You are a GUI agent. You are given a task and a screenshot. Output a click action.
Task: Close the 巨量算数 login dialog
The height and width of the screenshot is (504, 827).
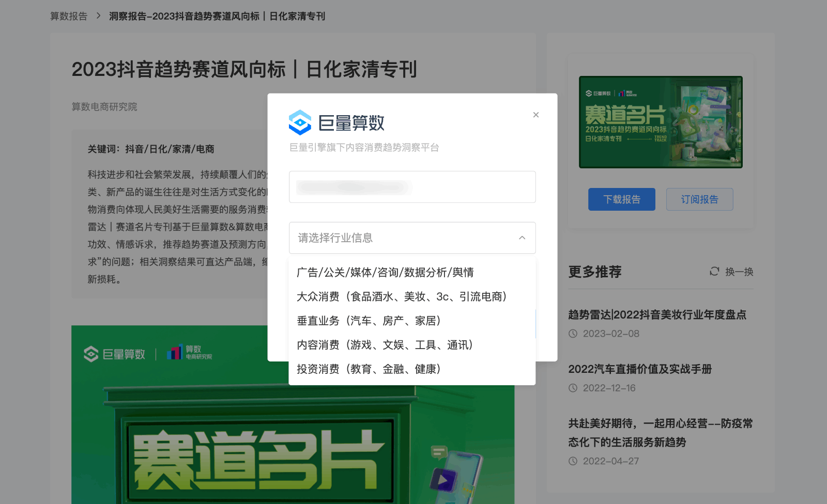[x=536, y=115]
